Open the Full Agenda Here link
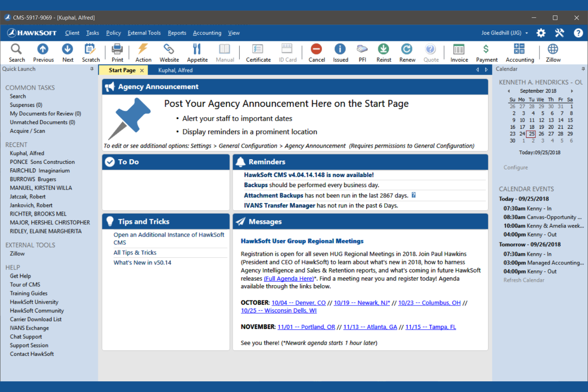Image resolution: width=588 pixels, height=392 pixels. click(x=289, y=278)
